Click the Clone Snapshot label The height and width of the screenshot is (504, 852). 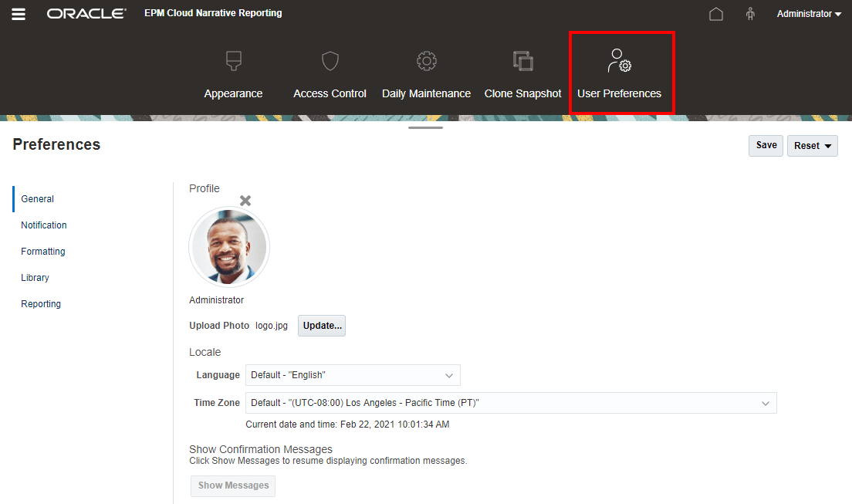point(522,93)
